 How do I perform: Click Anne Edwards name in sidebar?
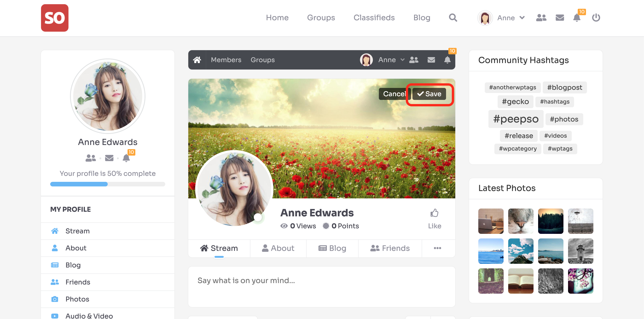point(107,142)
